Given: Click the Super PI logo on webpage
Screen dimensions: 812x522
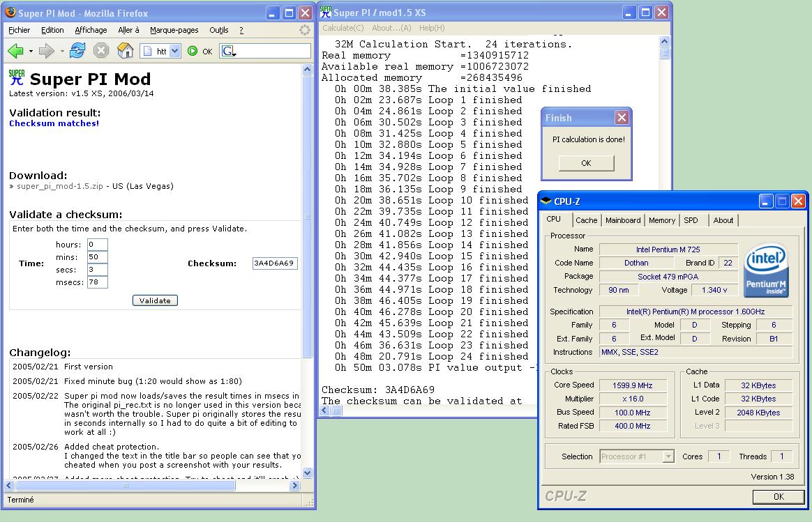Looking at the screenshot, I should coord(17,77).
